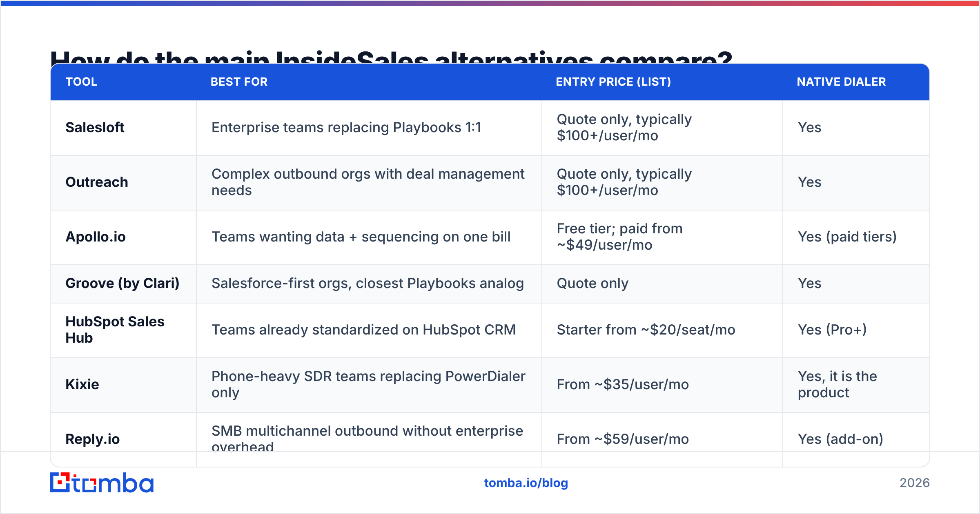This screenshot has height=514, width=980.
Task: Click the BEST FOR column header
Action: (239, 82)
